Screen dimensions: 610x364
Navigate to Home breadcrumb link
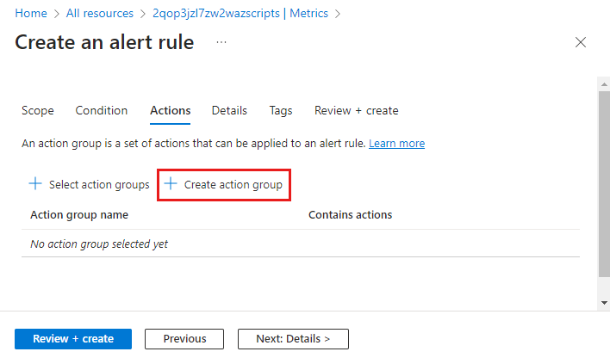tap(31, 13)
